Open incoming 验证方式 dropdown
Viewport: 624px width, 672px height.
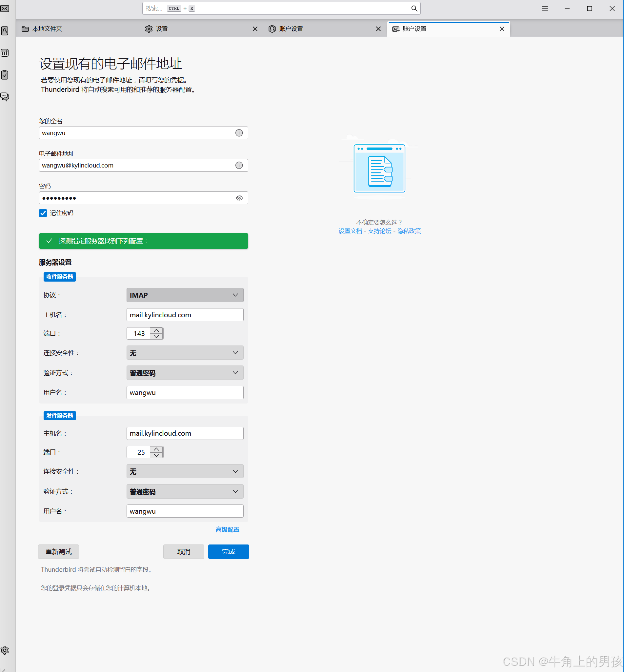pos(185,373)
